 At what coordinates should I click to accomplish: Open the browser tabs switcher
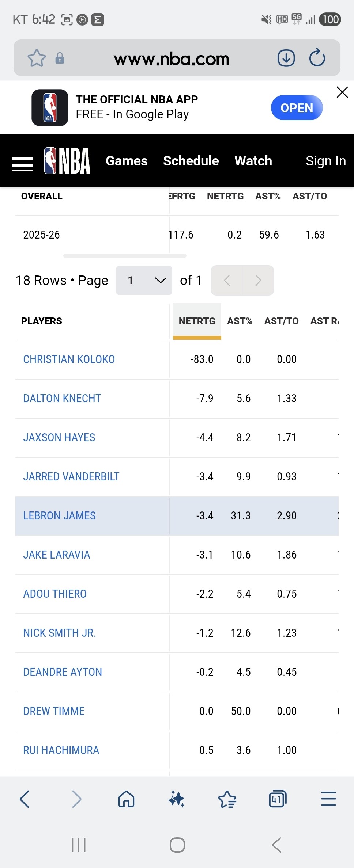[x=278, y=799]
